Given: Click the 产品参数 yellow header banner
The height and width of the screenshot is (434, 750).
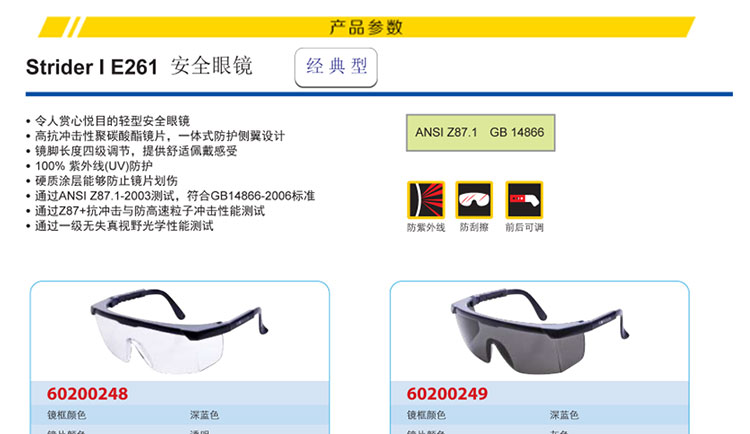Looking at the screenshot, I should coord(366,27).
